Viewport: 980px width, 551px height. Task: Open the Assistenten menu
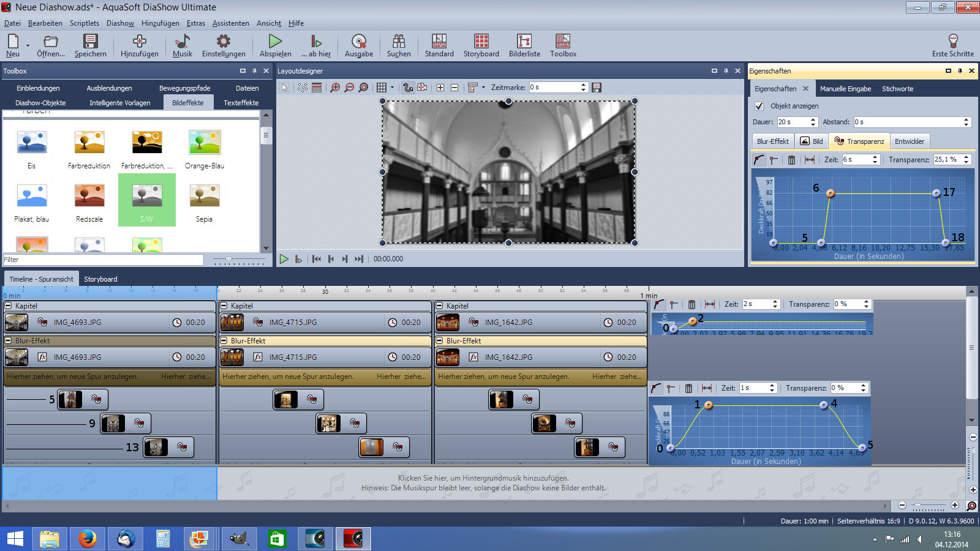(x=230, y=23)
